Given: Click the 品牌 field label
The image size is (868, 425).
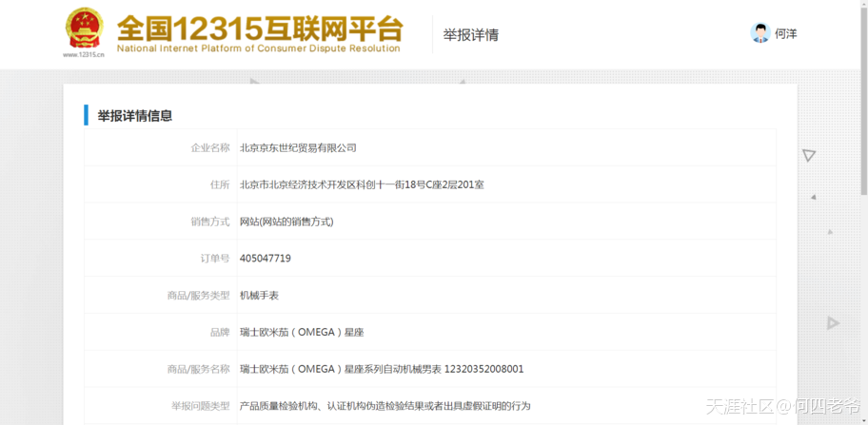Looking at the screenshot, I should [220, 332].
